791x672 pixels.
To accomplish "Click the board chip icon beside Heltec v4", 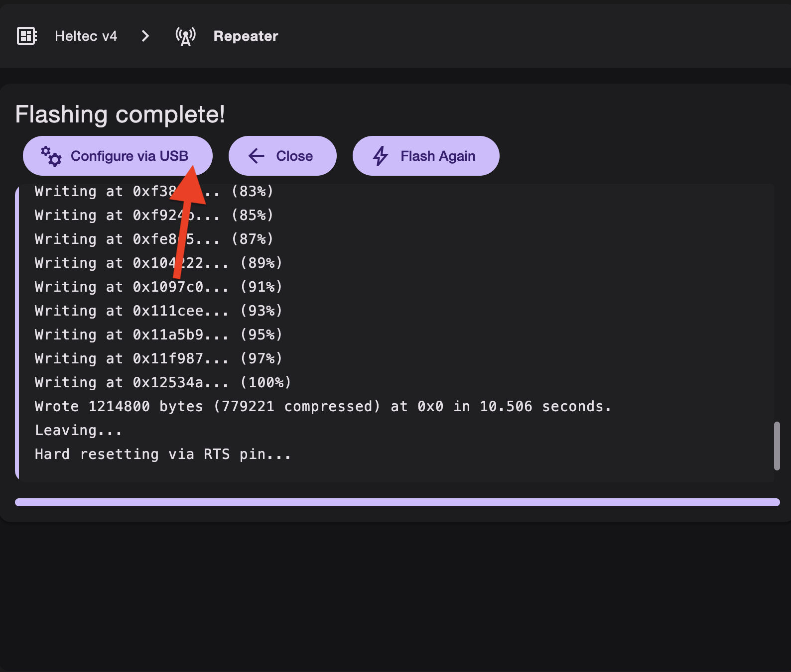I will pos(27,36).
